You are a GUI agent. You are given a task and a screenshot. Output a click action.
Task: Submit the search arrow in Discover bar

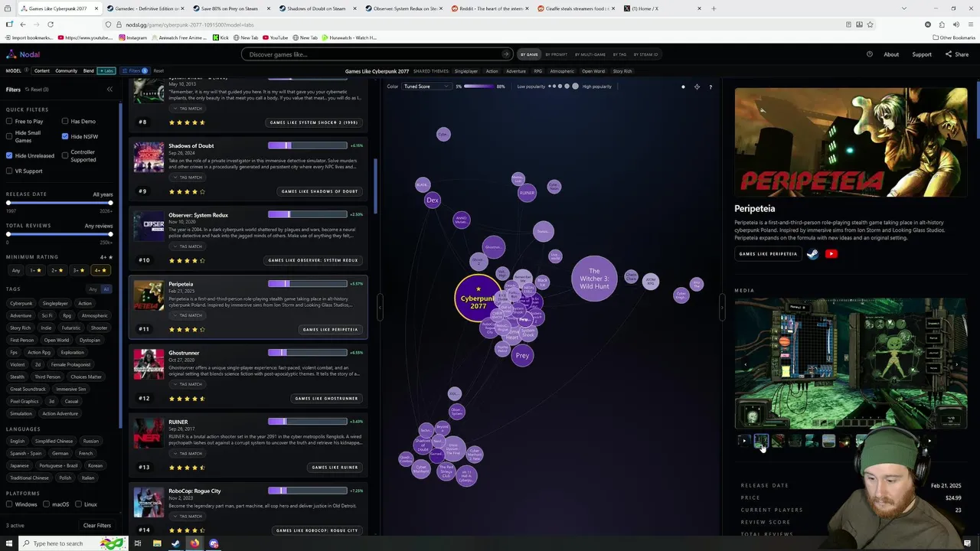[x=505, y=54]
